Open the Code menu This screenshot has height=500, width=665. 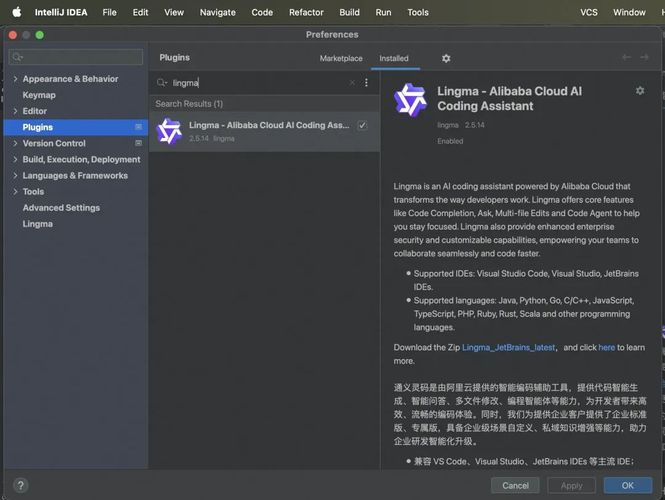[x=262, y=12]
